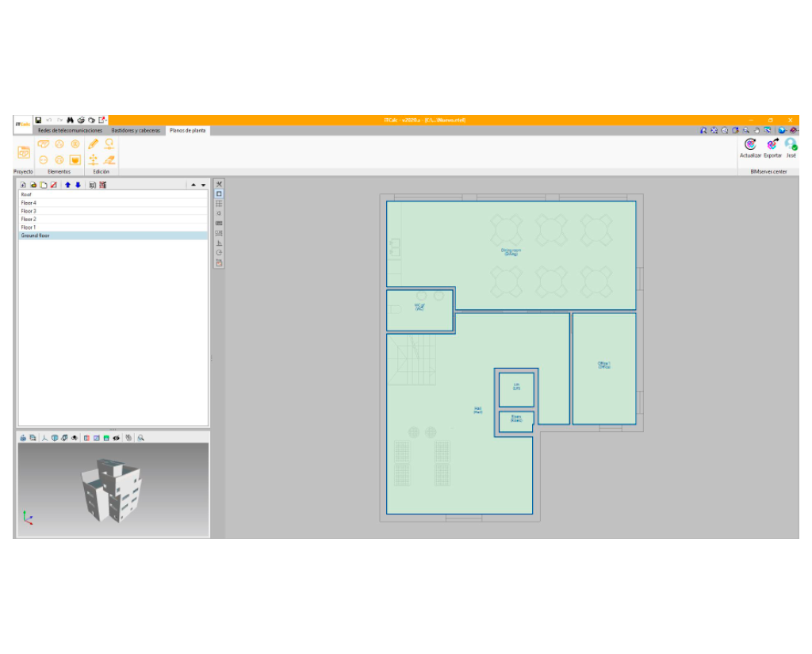Image resolution: width=812 pixels, height=654 pixels.
Task: Toggle the eye visibility icon in 3D toolbar
Action: (116, 438)
